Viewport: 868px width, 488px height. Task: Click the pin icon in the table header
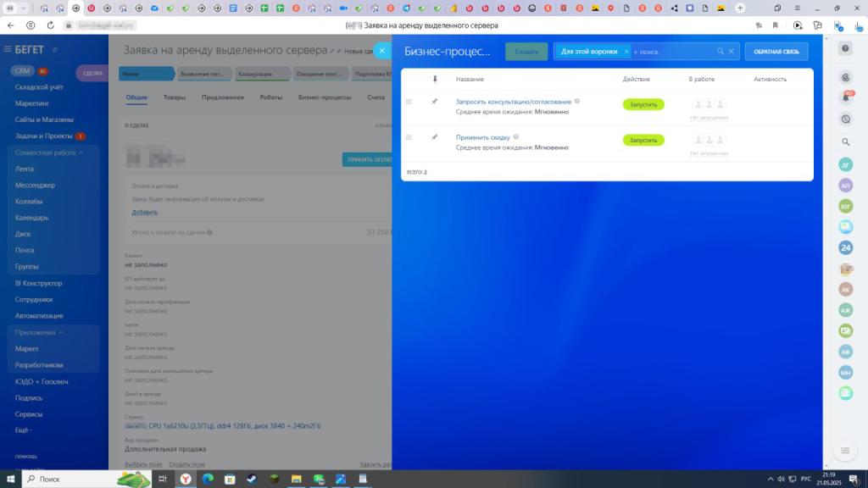(435, 79)
